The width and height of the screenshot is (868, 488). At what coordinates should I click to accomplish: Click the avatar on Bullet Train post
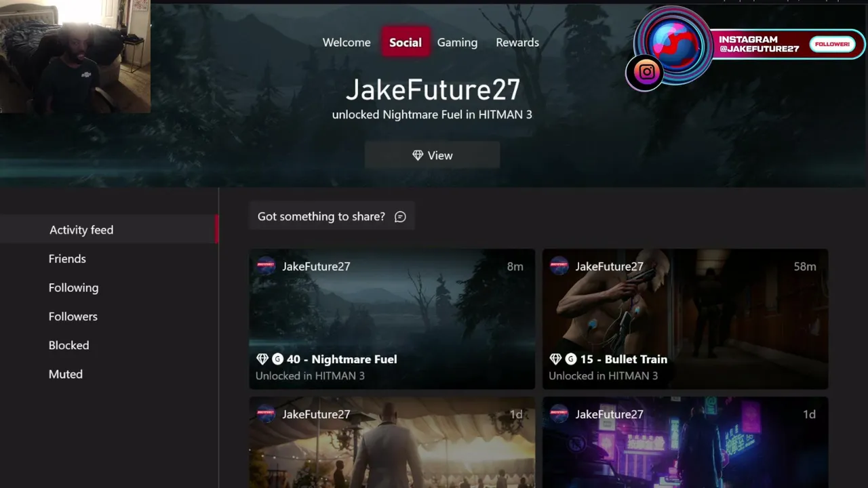tap(559, 266)
